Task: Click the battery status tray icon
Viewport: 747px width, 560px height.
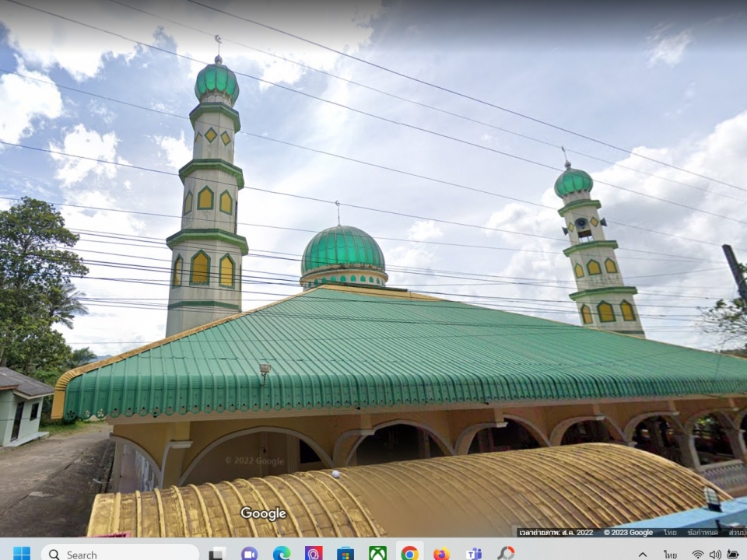Action: pyautogui.click(x=732, y=555)
